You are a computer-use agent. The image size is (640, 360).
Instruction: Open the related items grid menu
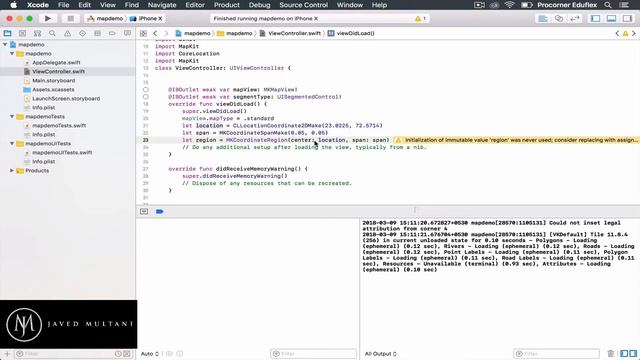pyautogui.click(x=143, y=33)
